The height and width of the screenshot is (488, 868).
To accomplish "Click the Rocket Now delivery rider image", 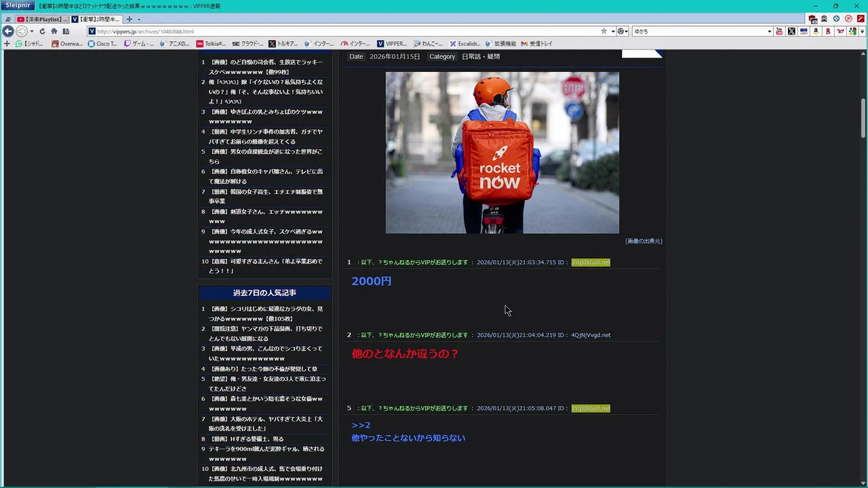I will 502,152.
